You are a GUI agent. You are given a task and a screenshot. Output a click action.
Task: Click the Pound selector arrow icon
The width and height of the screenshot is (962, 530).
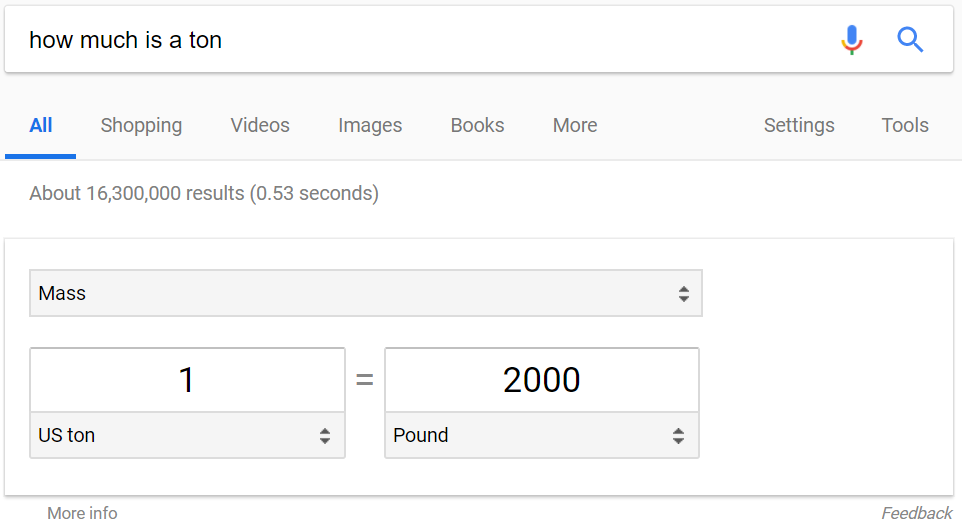click(x=678, y=436)
